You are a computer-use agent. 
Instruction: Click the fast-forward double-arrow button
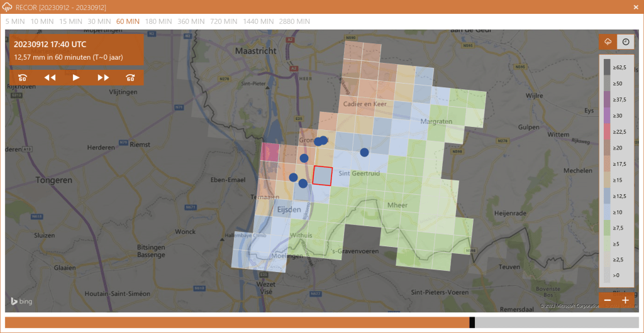(x=103, y=78)
